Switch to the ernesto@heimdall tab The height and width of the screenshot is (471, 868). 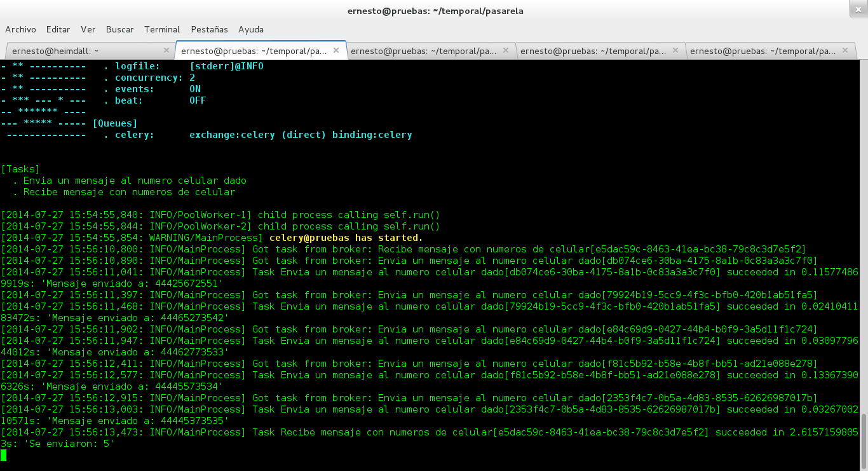coord(83,51)
